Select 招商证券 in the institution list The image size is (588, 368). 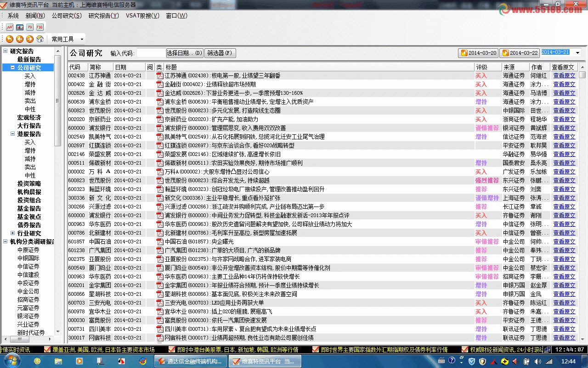(28, 299)
